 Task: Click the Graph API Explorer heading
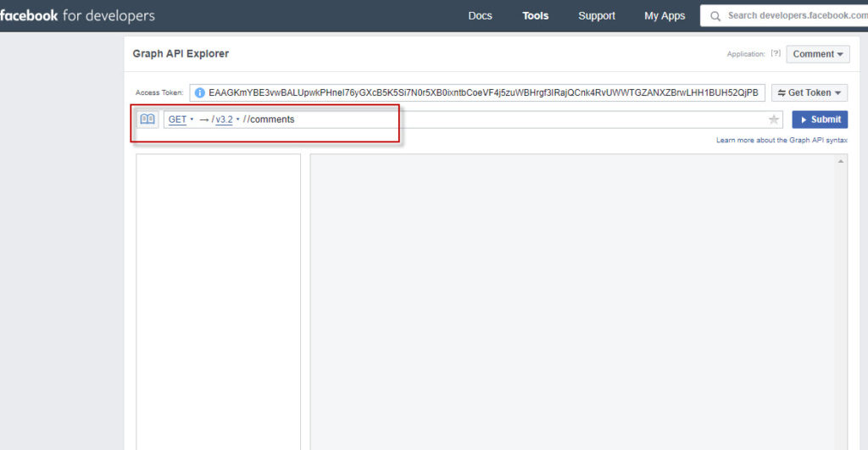(x=181, y=53)
